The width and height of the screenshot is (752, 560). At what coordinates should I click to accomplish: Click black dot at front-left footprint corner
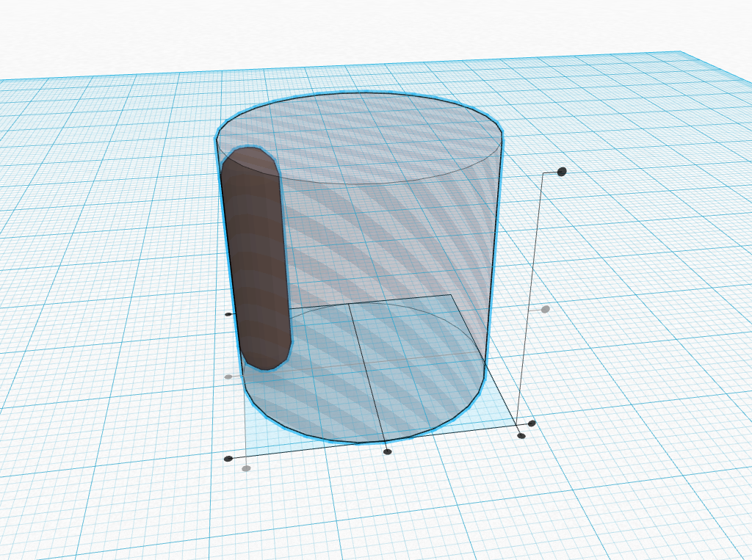(x=228, y=459)
